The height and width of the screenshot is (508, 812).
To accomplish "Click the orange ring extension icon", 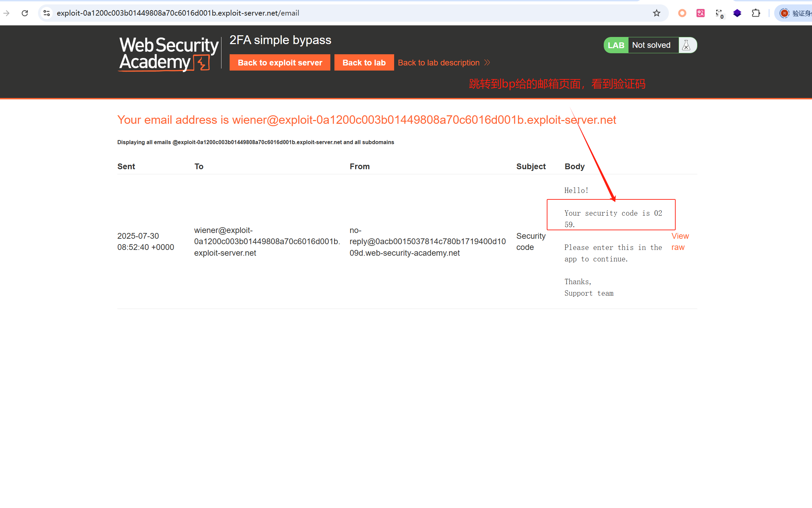I will pyautogui.click(x=682, y=13).
